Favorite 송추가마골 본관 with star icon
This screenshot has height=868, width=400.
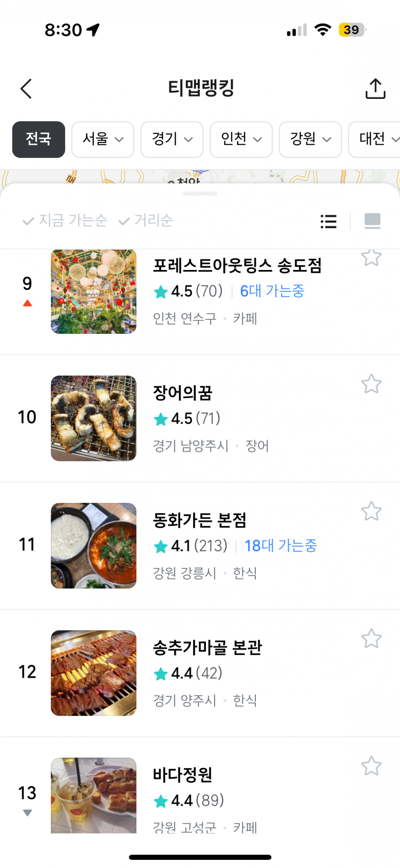(x=371, y=638)
